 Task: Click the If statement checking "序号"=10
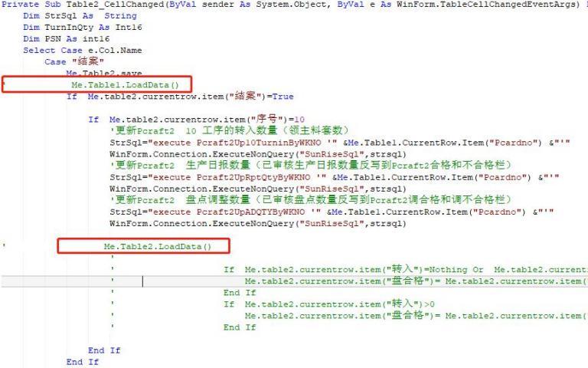(196, 120)
